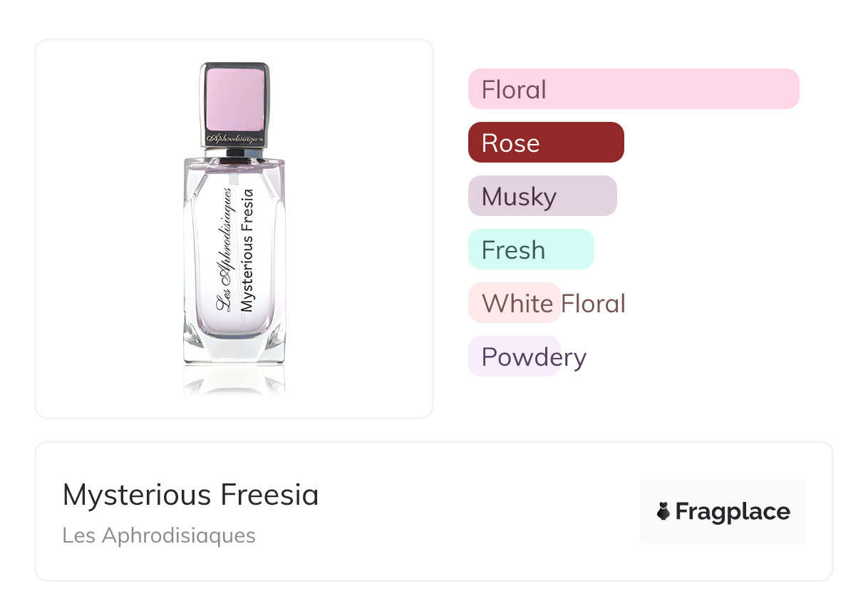This screenshot has height=616, width=868.
Task: Open the Mysterious Freesia title
Action: pos(190,494)
